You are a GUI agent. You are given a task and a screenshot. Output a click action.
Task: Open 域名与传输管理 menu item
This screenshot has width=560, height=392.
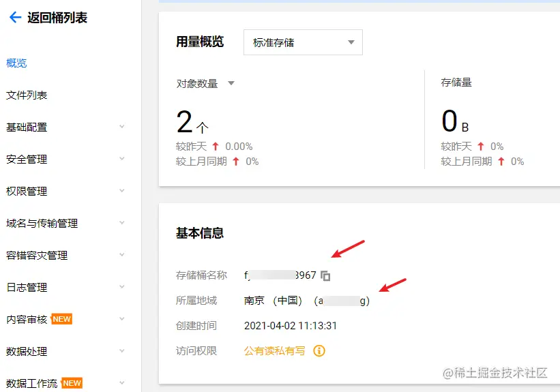click(42, 224)
